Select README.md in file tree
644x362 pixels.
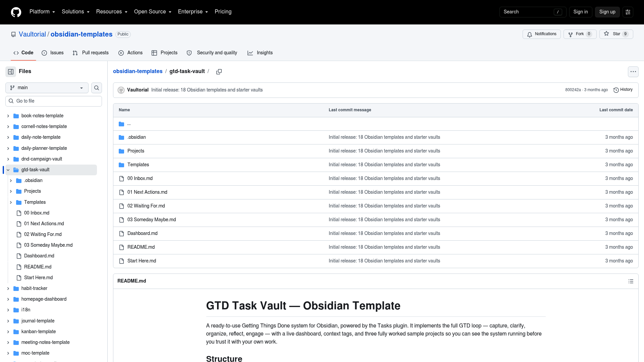38,267
